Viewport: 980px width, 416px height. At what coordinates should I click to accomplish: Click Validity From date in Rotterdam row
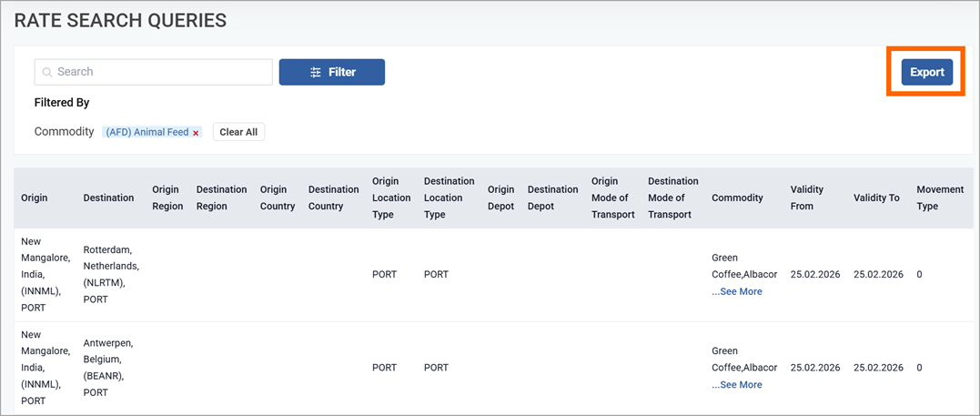[815, 275]
